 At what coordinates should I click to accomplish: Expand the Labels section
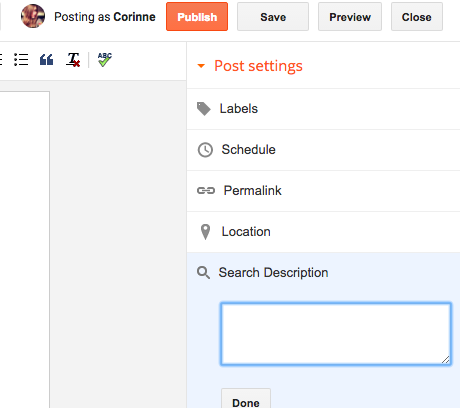click(x=323, y=109)
